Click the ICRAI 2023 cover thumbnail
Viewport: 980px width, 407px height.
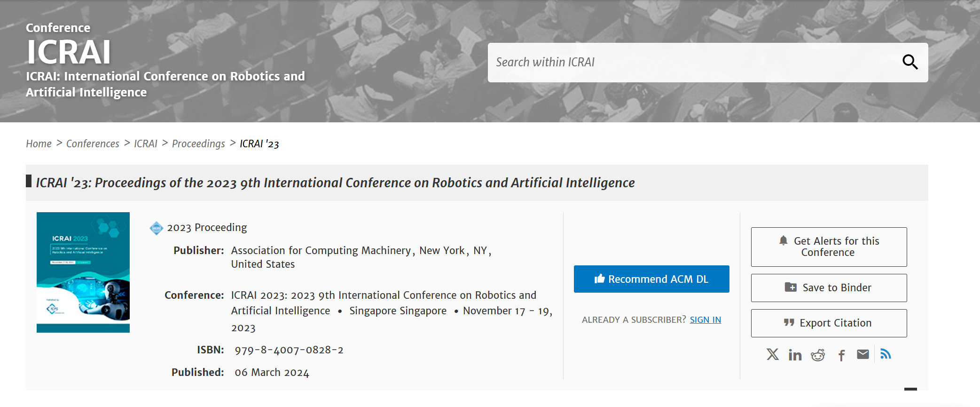(x=83, y=272)
